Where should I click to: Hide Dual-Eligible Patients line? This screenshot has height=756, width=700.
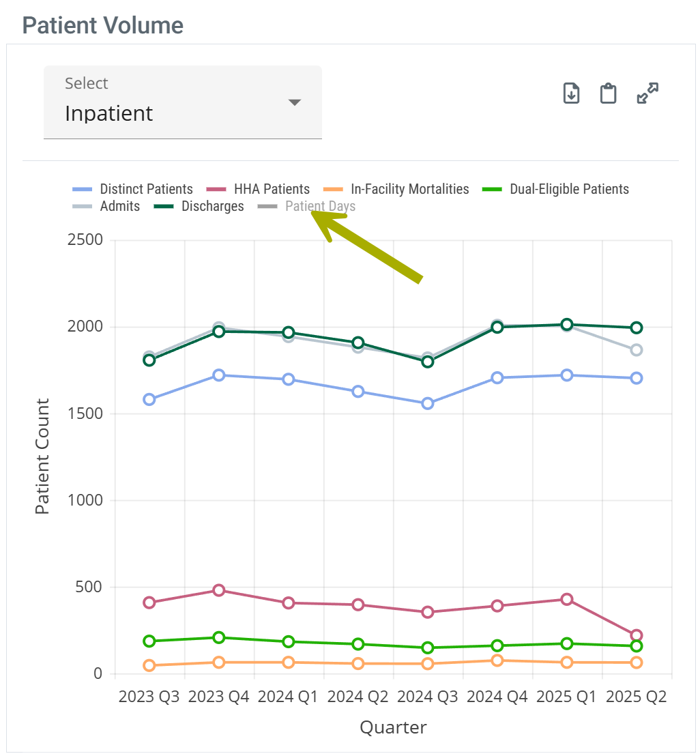click(x=569, y=189)
